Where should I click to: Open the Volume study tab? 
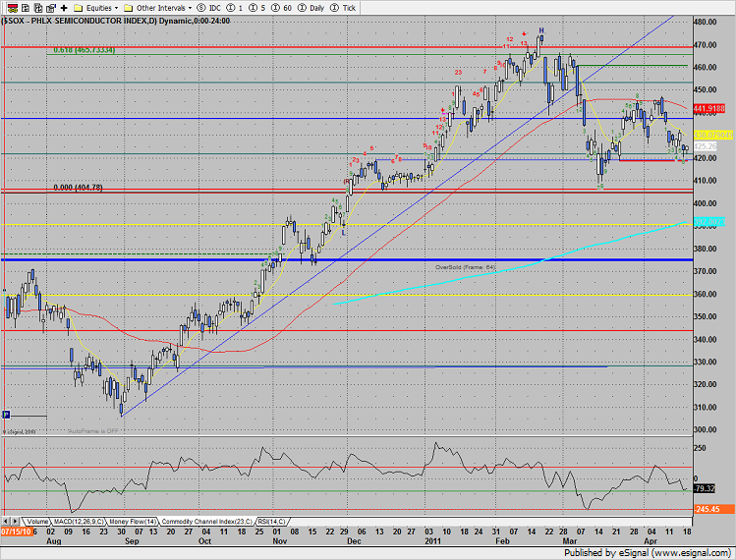click(37, 522)
